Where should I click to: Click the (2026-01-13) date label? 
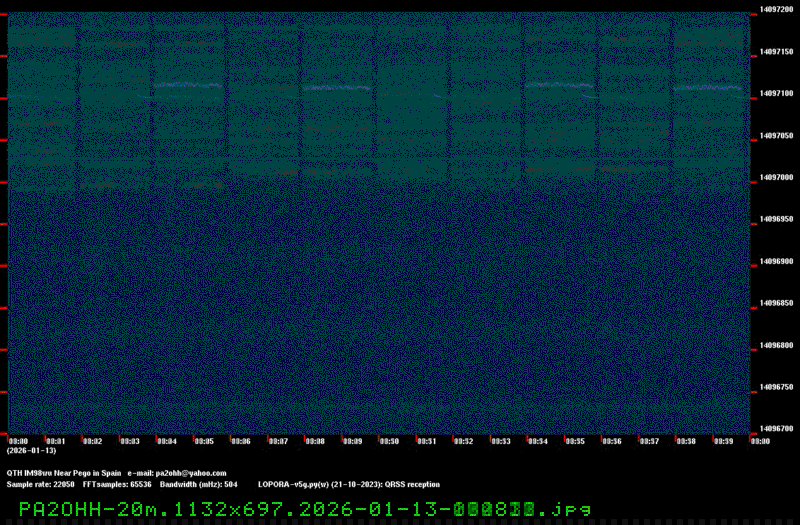tap(31, 450)
